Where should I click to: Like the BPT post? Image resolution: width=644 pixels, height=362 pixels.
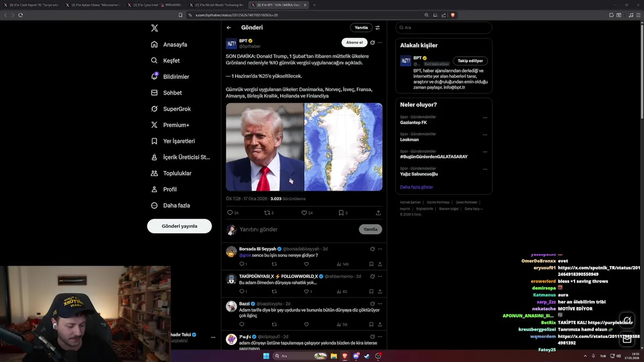click(x=307, y=213)
